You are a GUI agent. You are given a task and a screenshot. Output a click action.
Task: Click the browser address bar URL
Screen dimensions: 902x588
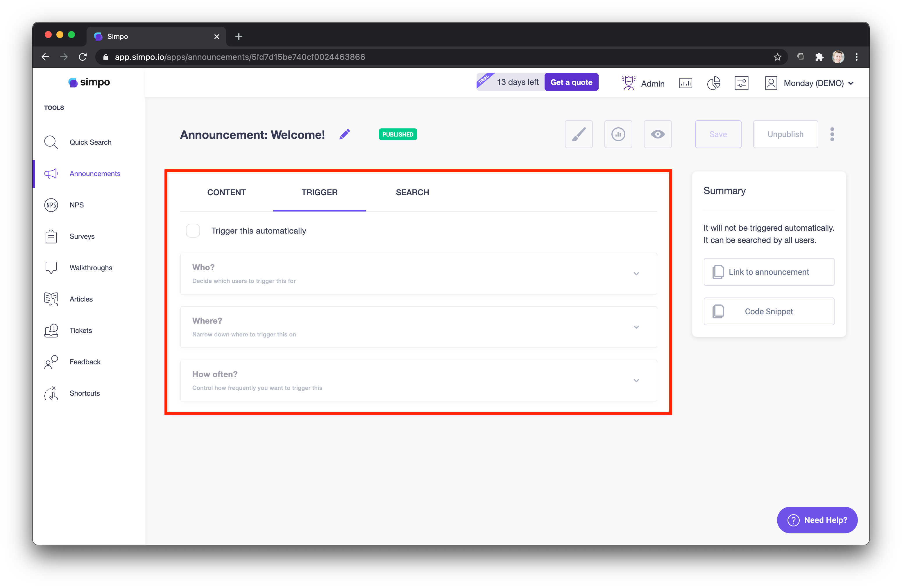240,57
